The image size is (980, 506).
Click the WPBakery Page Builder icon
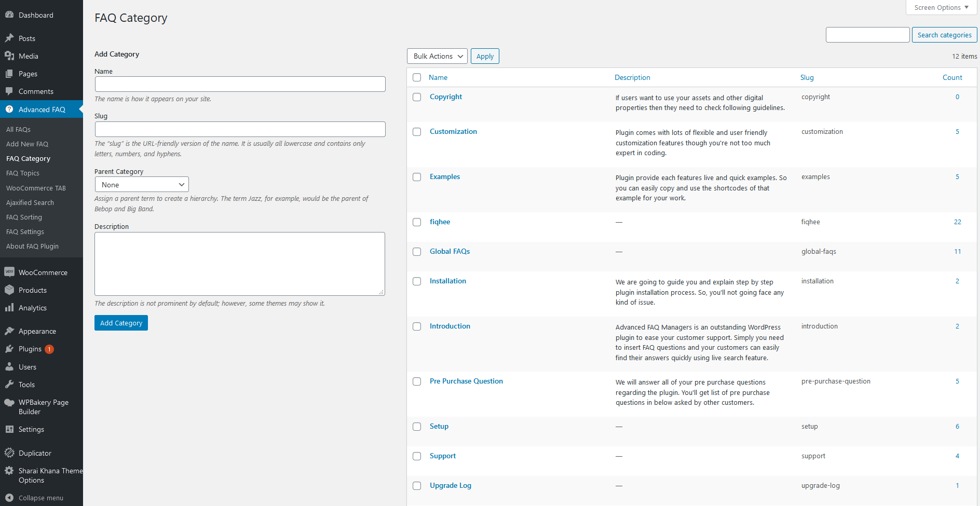[x=9, y=403]
